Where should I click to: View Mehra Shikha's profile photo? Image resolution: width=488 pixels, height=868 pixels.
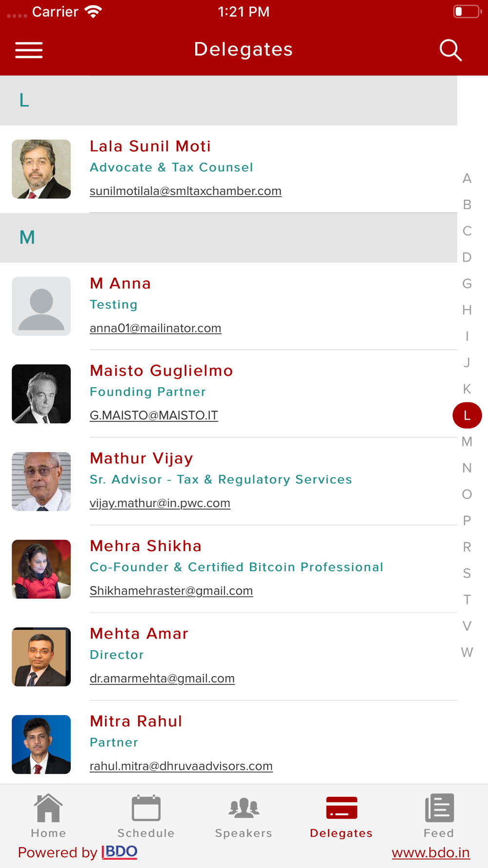(x=41, y=569)
